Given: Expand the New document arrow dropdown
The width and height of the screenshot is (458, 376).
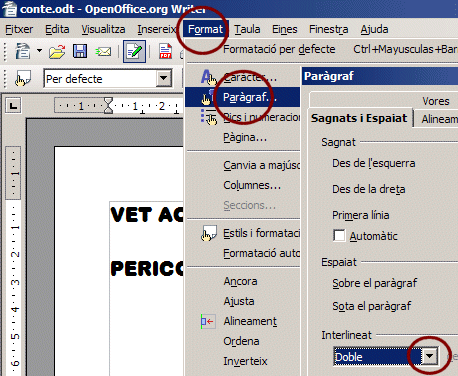Looking at the screenshot, I should 39,51.
